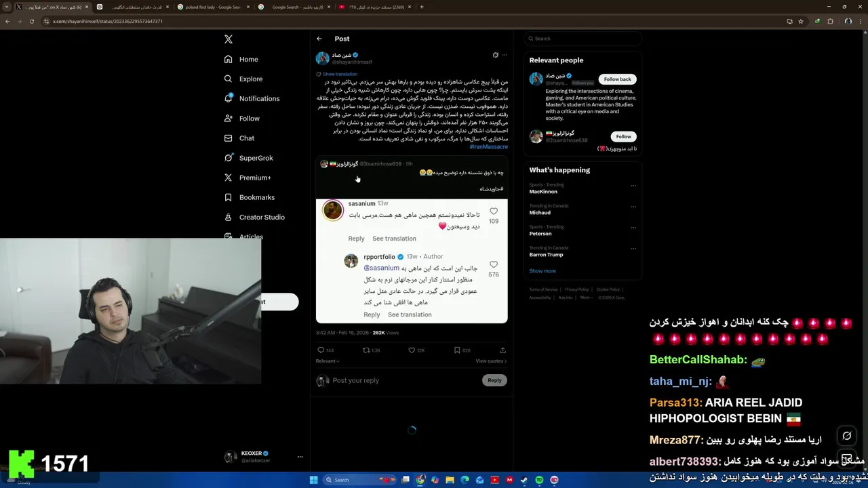Click Show translation on the post

tap(340, 74)
